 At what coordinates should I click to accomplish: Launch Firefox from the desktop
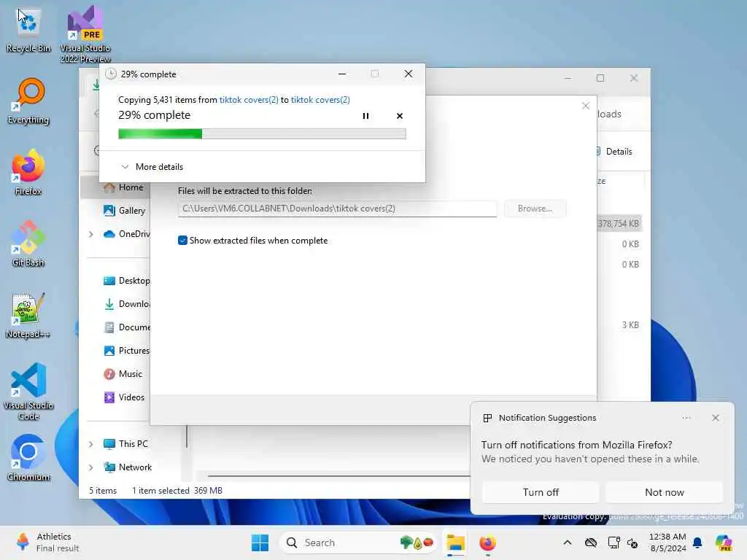click(x=28, y=172)
